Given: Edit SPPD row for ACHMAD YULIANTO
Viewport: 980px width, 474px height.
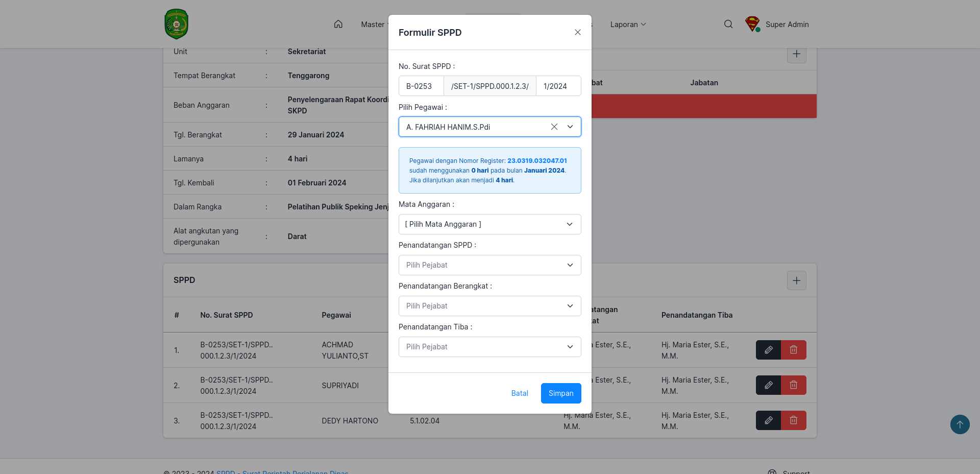Looking at the screenshot, I should (x=768, y=350).
